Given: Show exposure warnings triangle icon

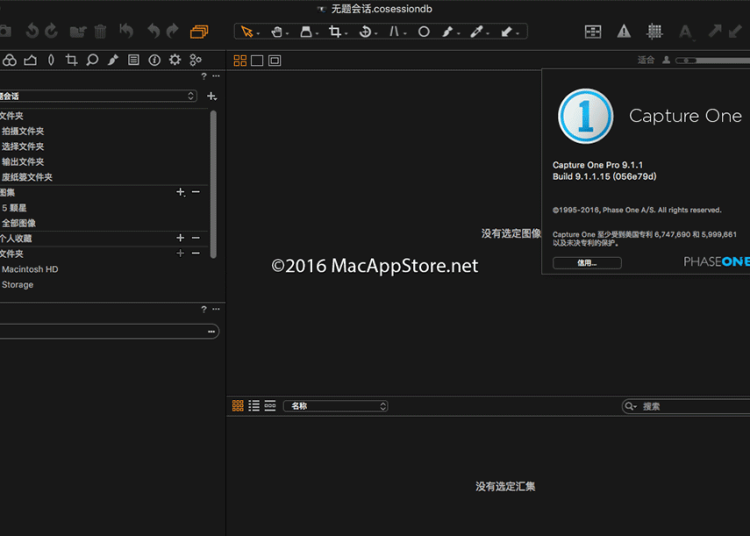Looking at the screenshot, I should (624, 32).
